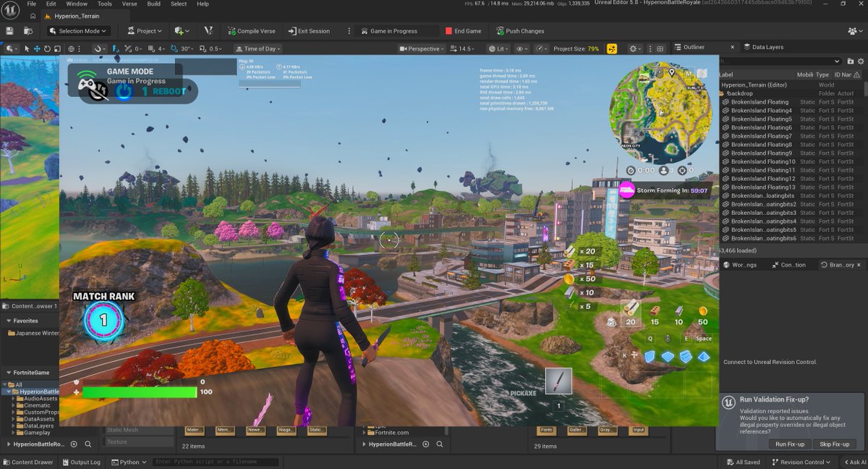This screenshot has height=469, width=868.
Task: Open Revision Control menu in status bar
Action: point(801,462)
